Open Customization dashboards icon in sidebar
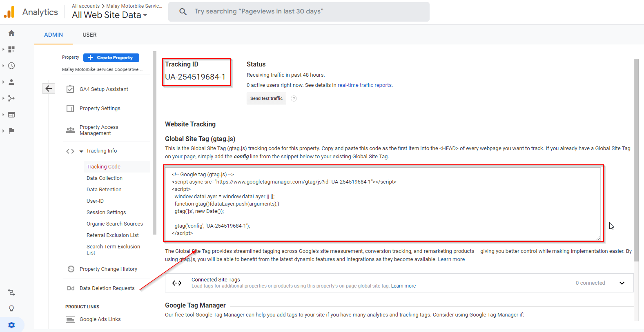Screen dimensions: 644x332 [x=11, y=49]
